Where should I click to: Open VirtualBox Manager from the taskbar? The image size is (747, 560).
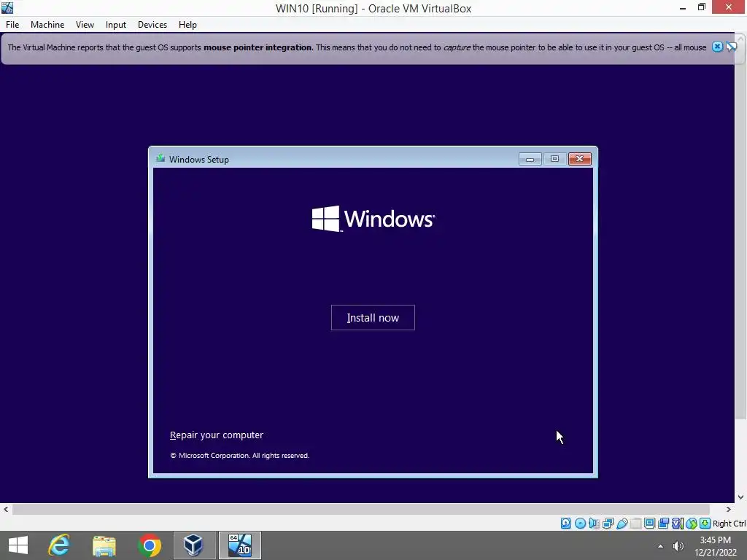point(194,545)
